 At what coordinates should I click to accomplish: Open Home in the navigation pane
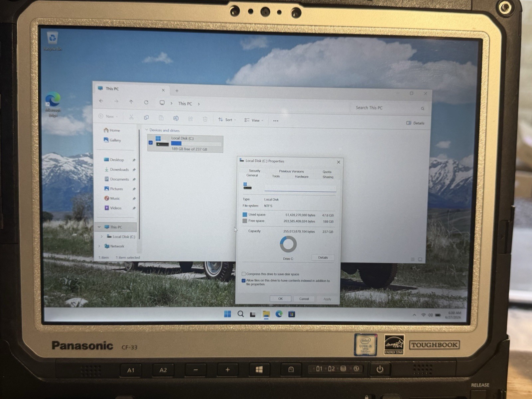112,130
